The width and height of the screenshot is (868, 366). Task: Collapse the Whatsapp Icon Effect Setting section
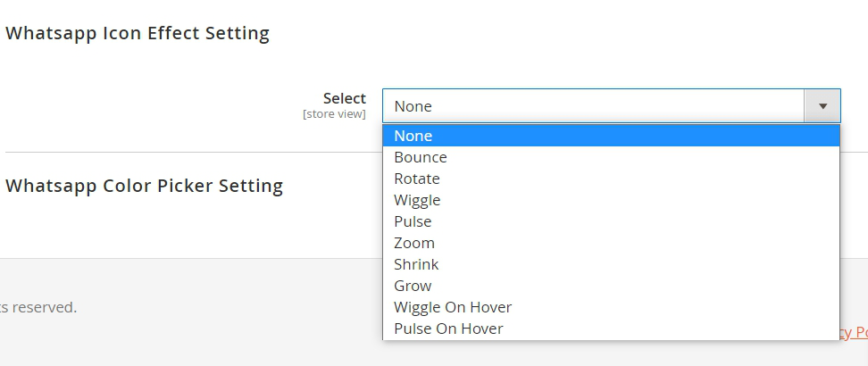click(x=138, y=34)
